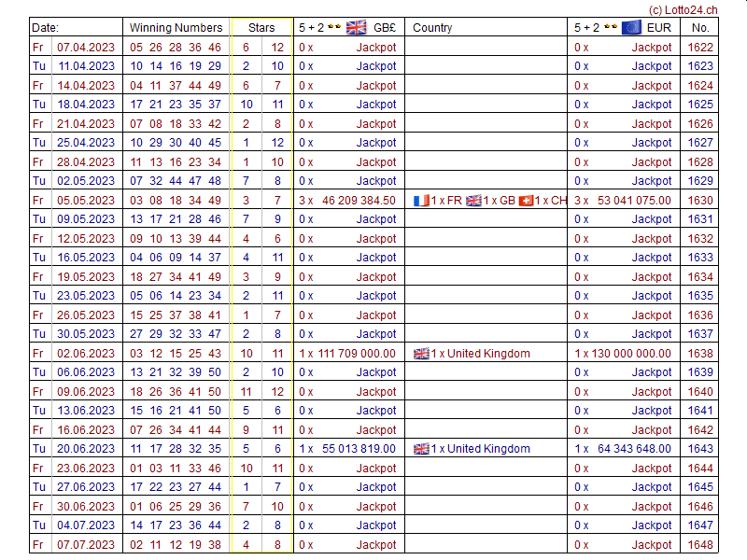Viewport: 747px width, 560px height.
Task: Click the French flag in draw 1630 row
Action: click(x=421, y=201)
